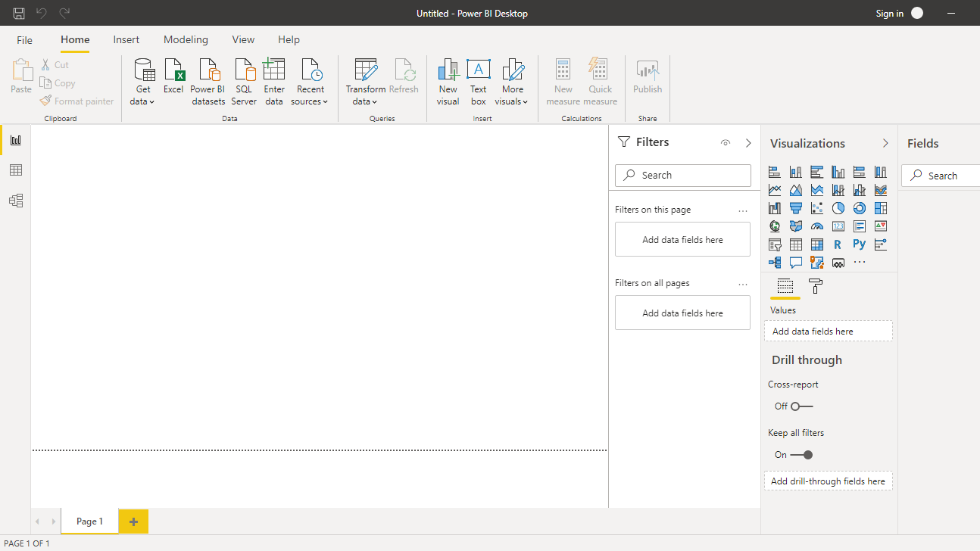Select the pie chart visual
The image size is (980, 551).
838,208
